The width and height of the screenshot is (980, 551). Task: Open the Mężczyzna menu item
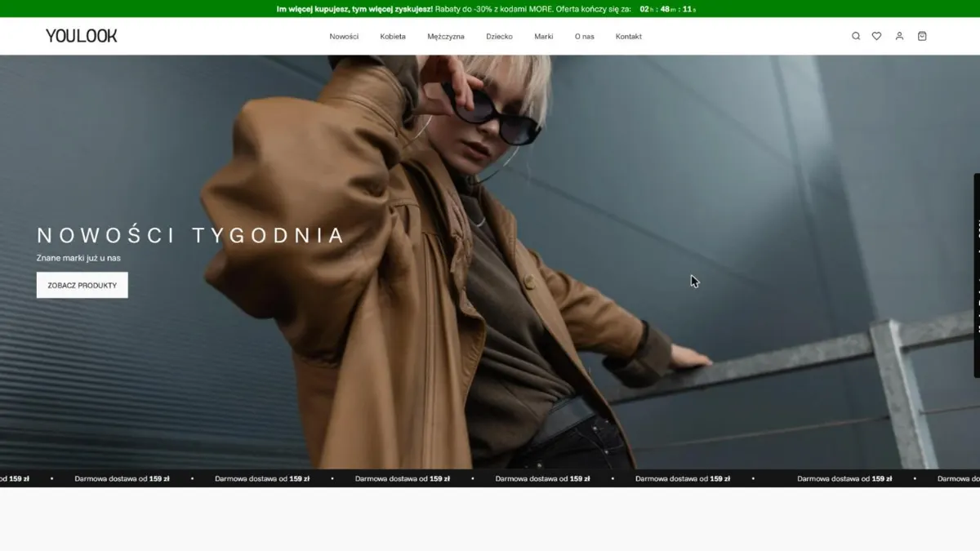(x=446, y=37)
